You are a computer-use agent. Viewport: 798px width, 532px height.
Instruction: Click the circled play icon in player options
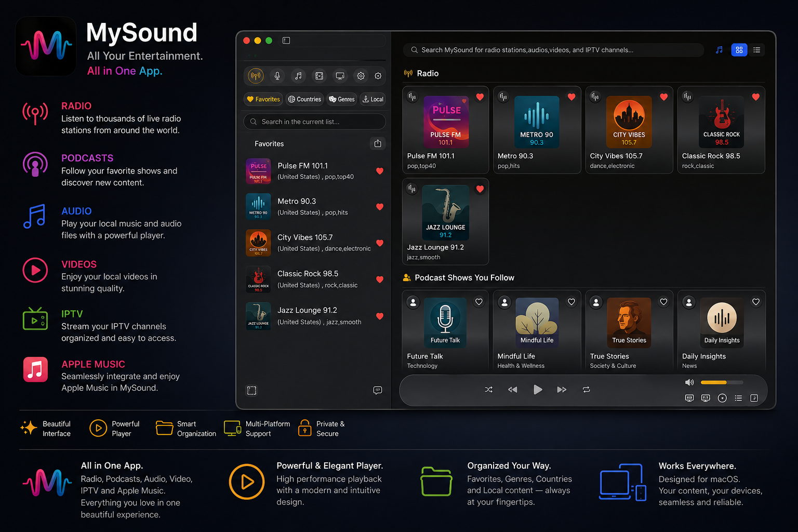722,398
